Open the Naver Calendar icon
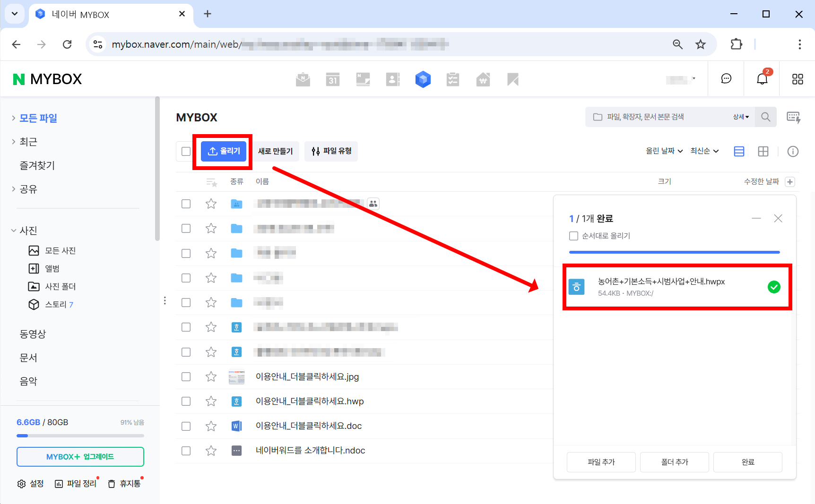The height and width of the screenshot is (504, 815). click(x=333, y=79)
